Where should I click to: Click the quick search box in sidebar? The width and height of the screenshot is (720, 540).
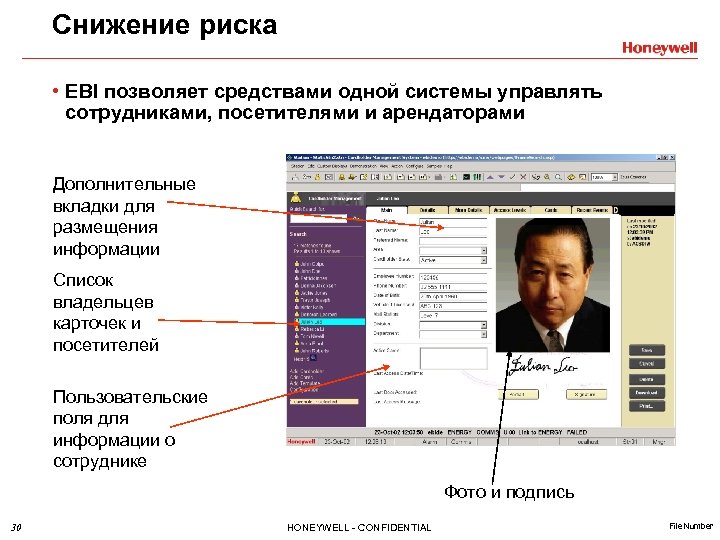tap(318, 219)
